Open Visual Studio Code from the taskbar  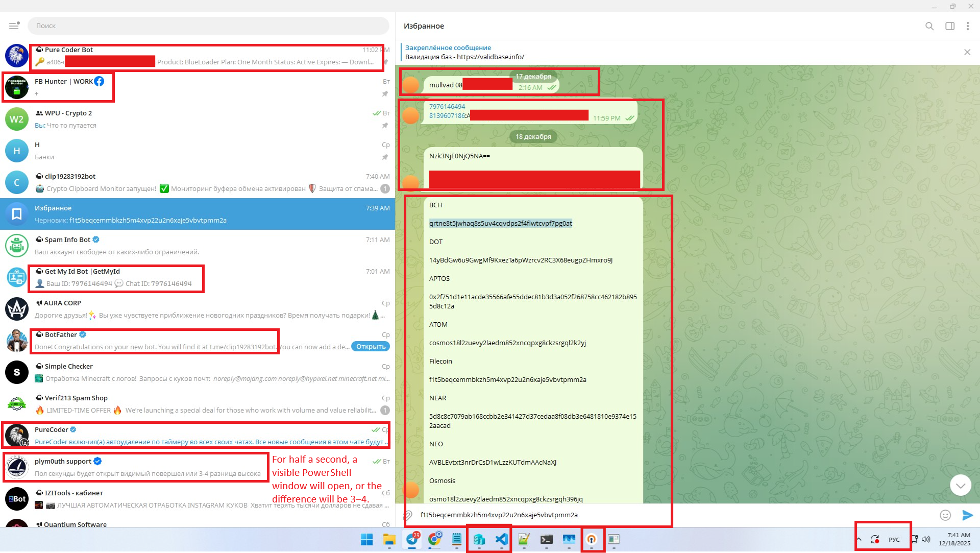(x=502, y=539)
